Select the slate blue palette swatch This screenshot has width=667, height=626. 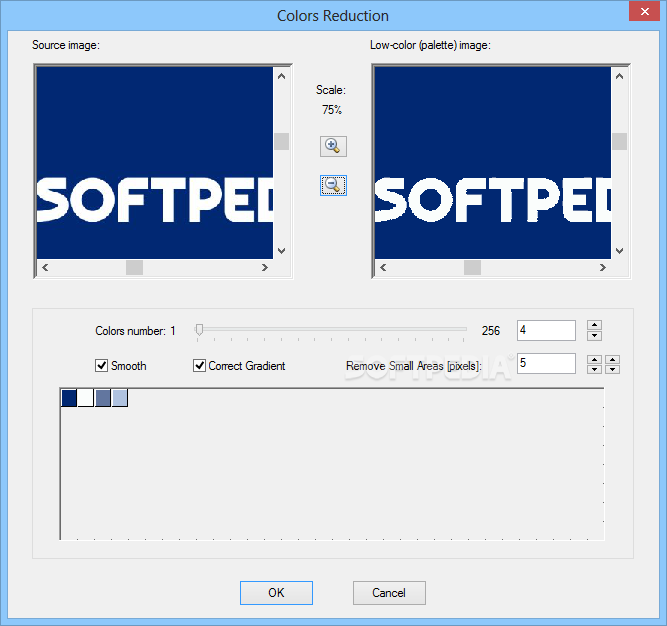[x=103, y=398]
